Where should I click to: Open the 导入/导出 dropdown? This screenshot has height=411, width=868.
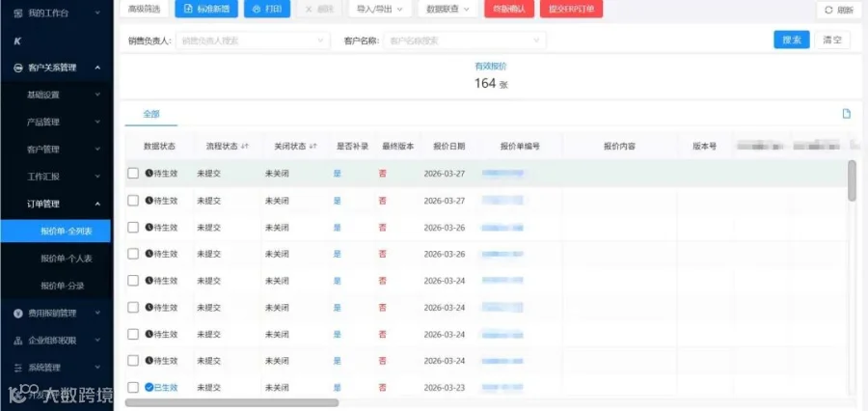[x=380, y=9]
